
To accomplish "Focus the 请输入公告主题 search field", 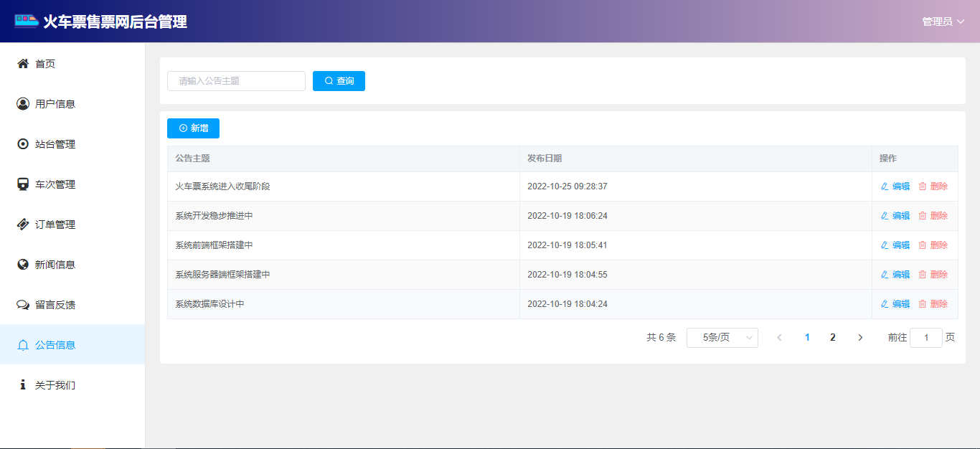I will click(x=236, y=81).
